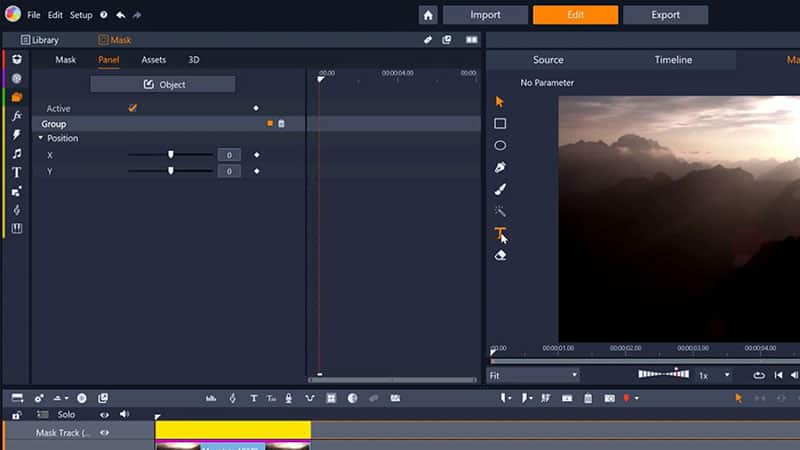Screen dimensions: 800x450
Task: Click the X position slider
Action: (170, 155)
